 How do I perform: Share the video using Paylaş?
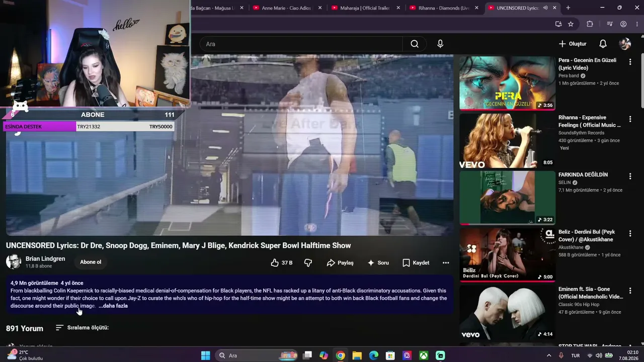(340, 262)
